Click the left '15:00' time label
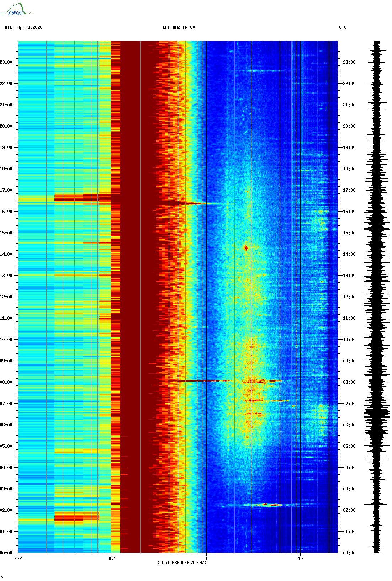The image size is (392, 581). [x=6, y=233]
